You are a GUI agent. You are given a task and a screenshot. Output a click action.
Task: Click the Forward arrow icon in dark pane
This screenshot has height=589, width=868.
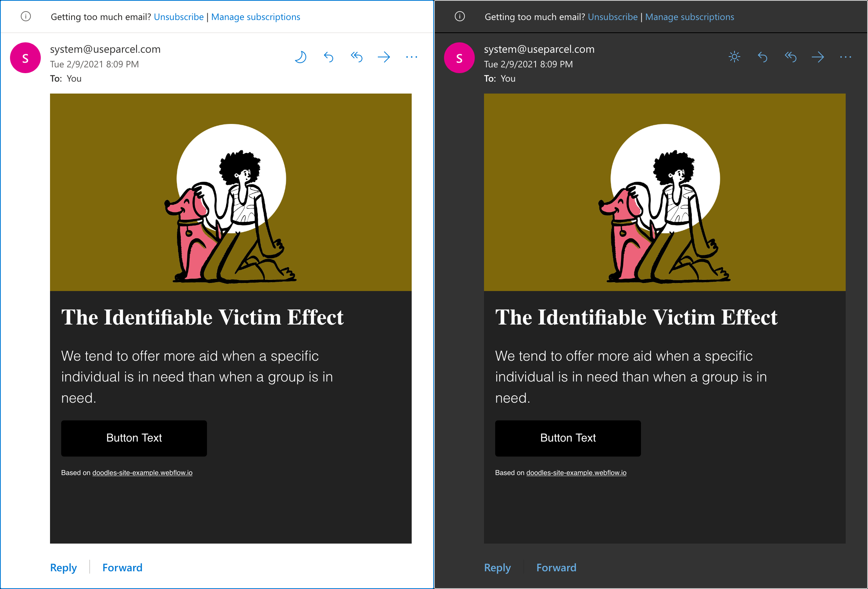(818, 57)
